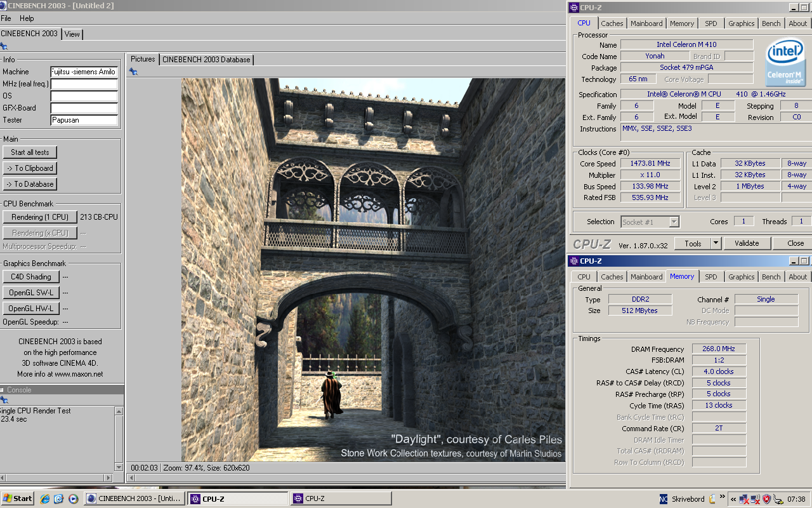Click the CINEBENCH title bar app icon
The image size is (812, 508).
pyautogui.click(x=3, y=6)
